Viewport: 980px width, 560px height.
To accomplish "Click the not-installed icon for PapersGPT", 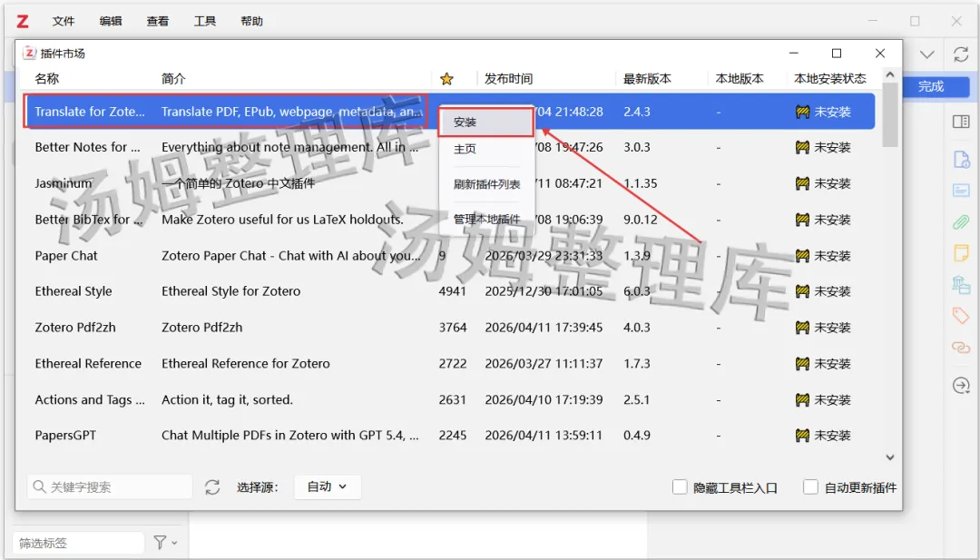I will click(x=802, y=436).
